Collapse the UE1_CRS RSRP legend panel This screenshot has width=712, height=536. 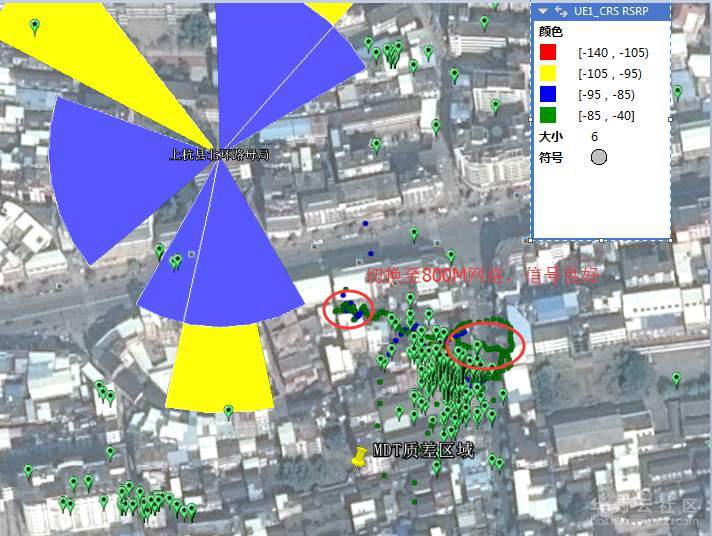tap(543, 11)
